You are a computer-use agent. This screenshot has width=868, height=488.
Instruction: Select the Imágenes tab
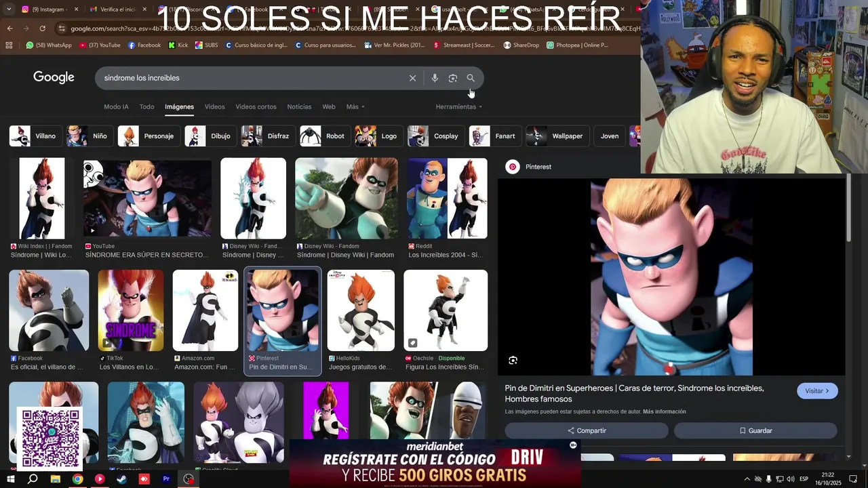coord(179,106)
